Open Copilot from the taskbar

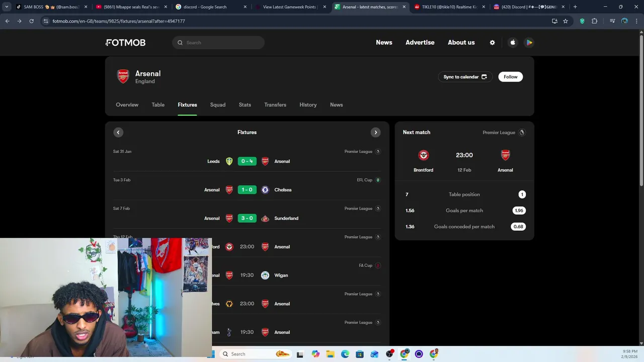point(315,354)
